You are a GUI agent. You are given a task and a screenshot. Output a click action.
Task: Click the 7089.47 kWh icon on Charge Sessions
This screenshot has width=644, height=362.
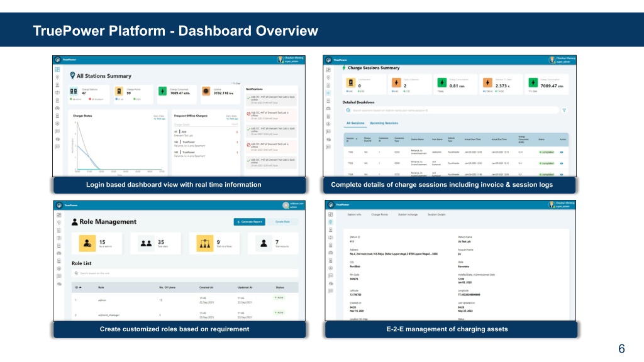(533, 83)
